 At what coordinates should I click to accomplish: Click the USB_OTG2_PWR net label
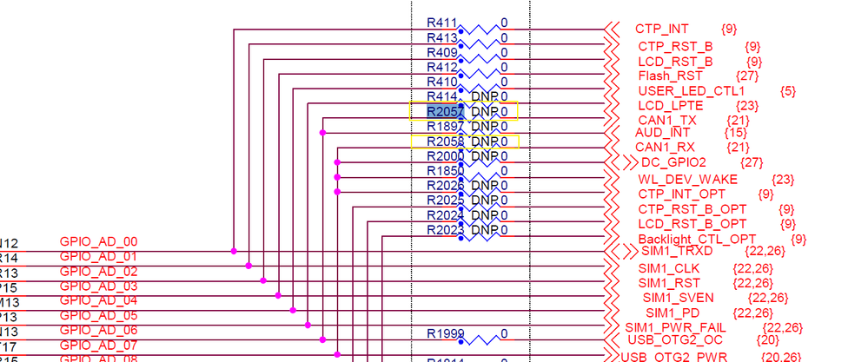click(674, 357)
